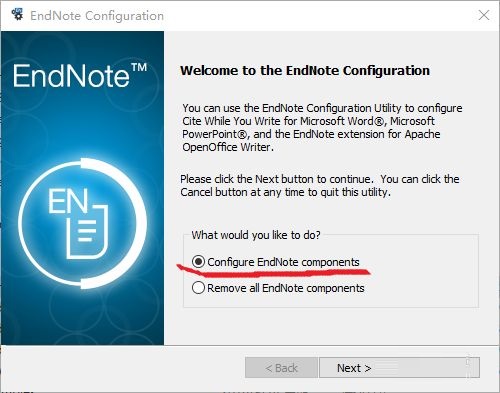Image resolution: width=500 pixels, height=393 pixels.
Task: Click the 'EndNote Configuration' window title text
Action: pos(97,16)
